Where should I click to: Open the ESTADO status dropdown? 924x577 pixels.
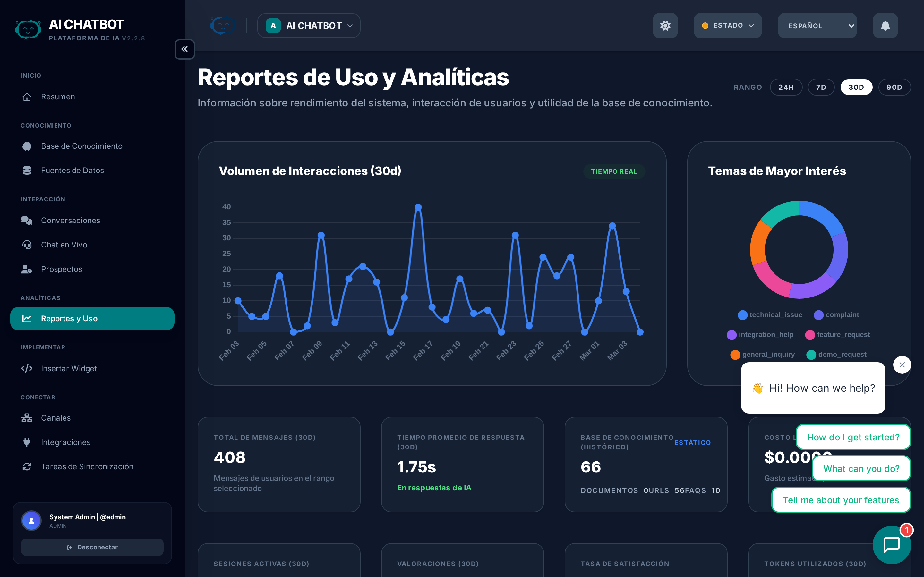727,26
